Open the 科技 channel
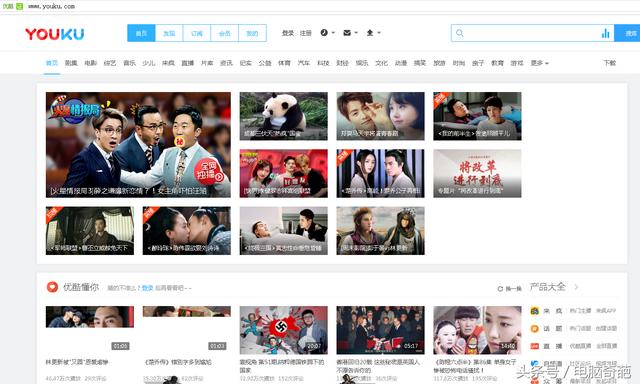 tap(323, 63)
